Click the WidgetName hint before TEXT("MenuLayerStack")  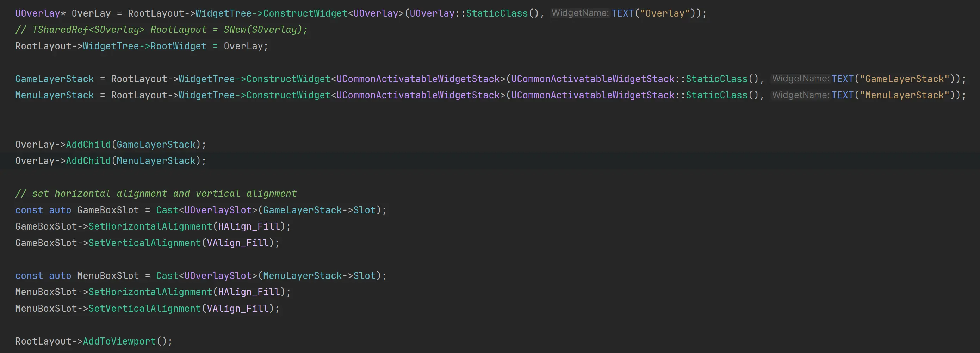click(x=800, y=95)
